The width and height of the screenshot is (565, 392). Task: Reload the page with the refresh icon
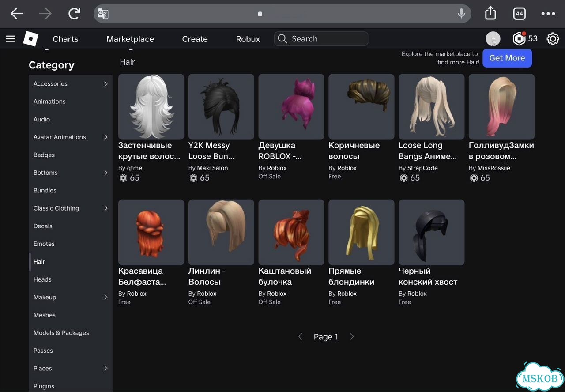[74, 14]
